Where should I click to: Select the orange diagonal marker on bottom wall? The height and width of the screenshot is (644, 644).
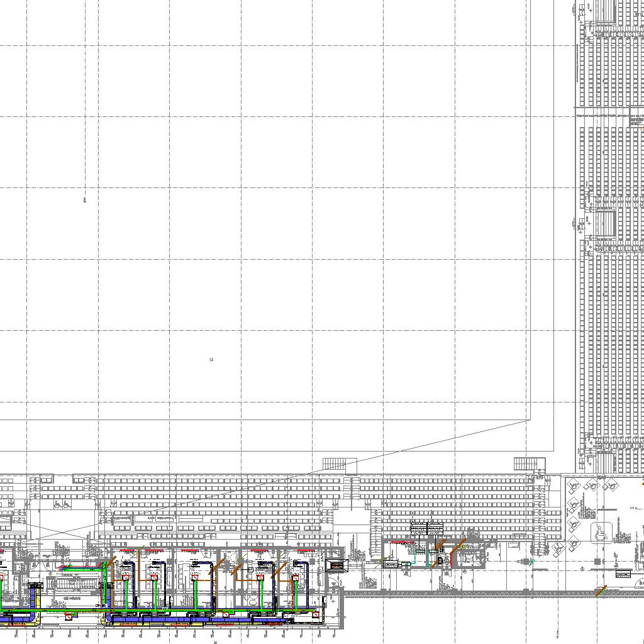click(x=601, y=591)
